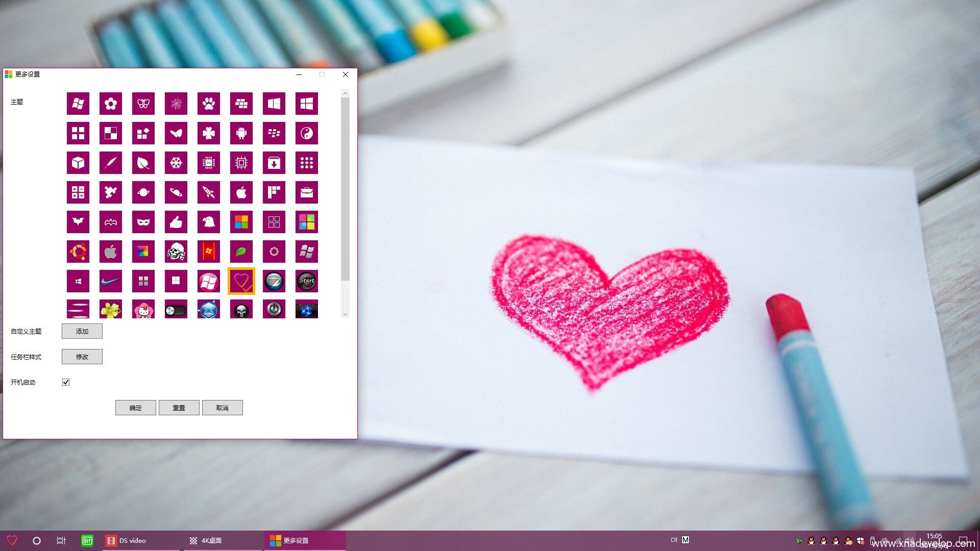Image resolution: width=980 pixels, height=551 pixels.
Task: Uncheck the 开机启动 checkbox
Action: pyautogui.click(x=66, y=382)
